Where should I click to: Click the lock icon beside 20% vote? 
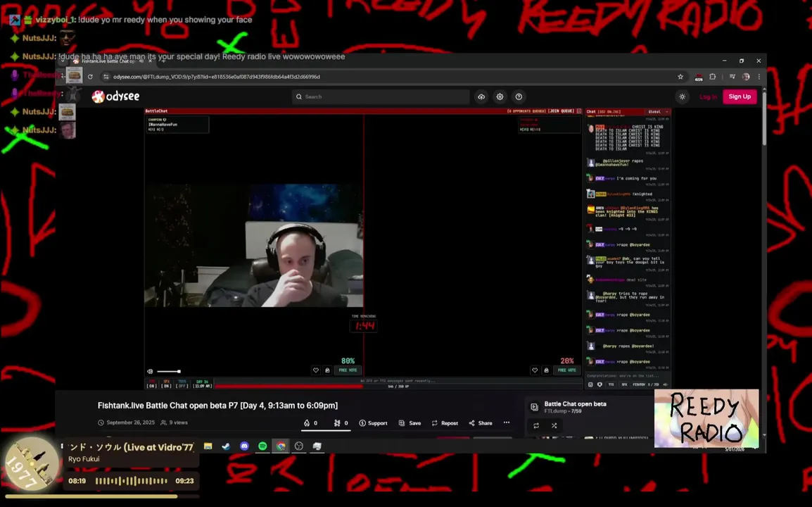tap(546, 370)
